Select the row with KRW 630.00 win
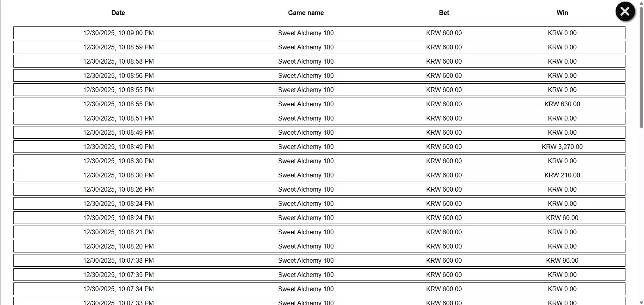Viewport: 644px width, 305px height. click(x=319, y=104)
